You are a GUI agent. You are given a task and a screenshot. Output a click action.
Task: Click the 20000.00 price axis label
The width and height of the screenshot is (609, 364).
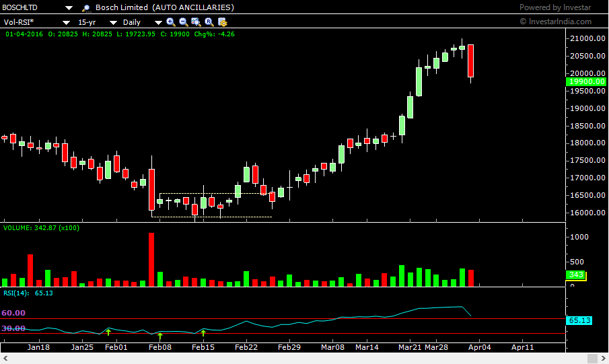(587, 73)
